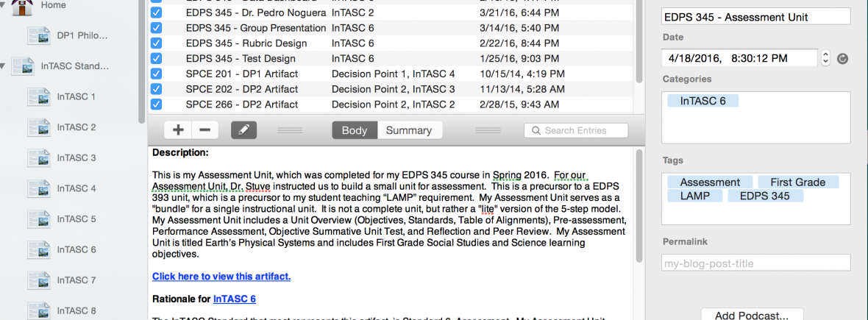Toggle checkbox for SPCE 201 - DP1 Artifact

tap(156, 74)
